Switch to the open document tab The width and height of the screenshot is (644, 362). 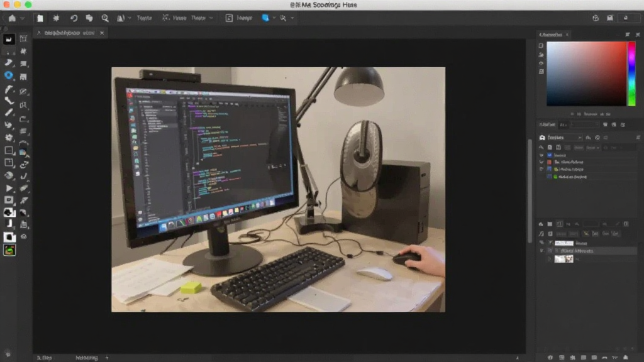point(69,33)
